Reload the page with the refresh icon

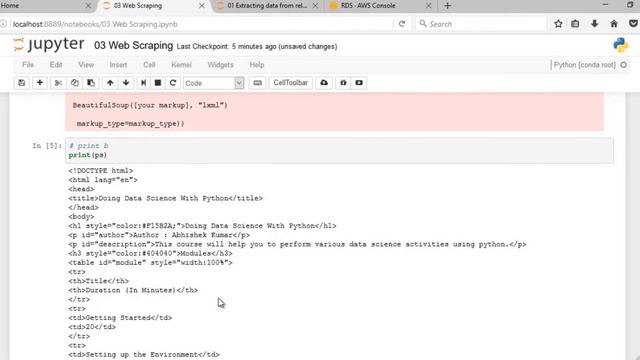point(402,24)
